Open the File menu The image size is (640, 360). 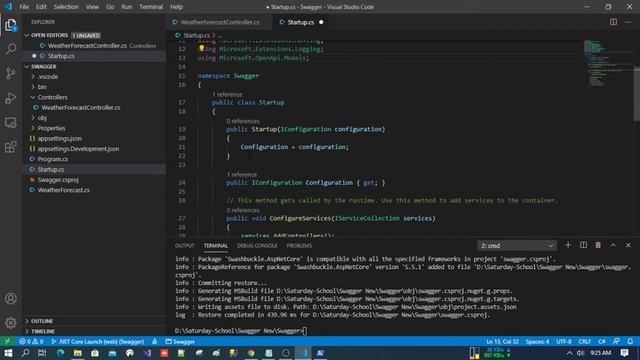(x=24, y=7)
